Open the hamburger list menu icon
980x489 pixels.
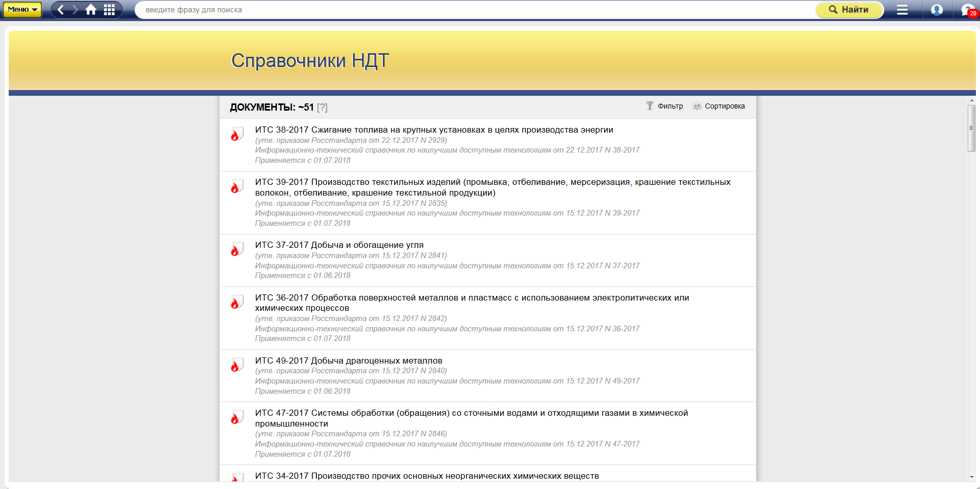click(x=902, y=10)
